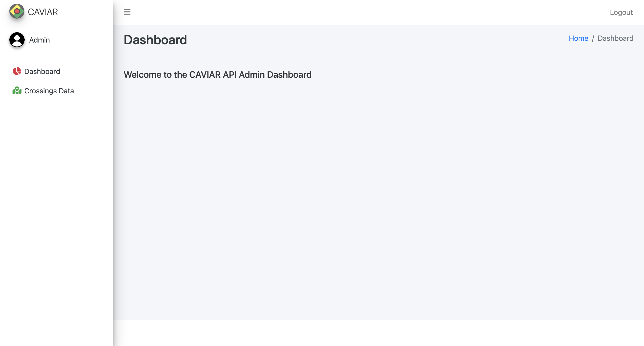Screen dimensions: 644x346
Task: Click the Dashboard breadcrumb text
Action: 615,38
